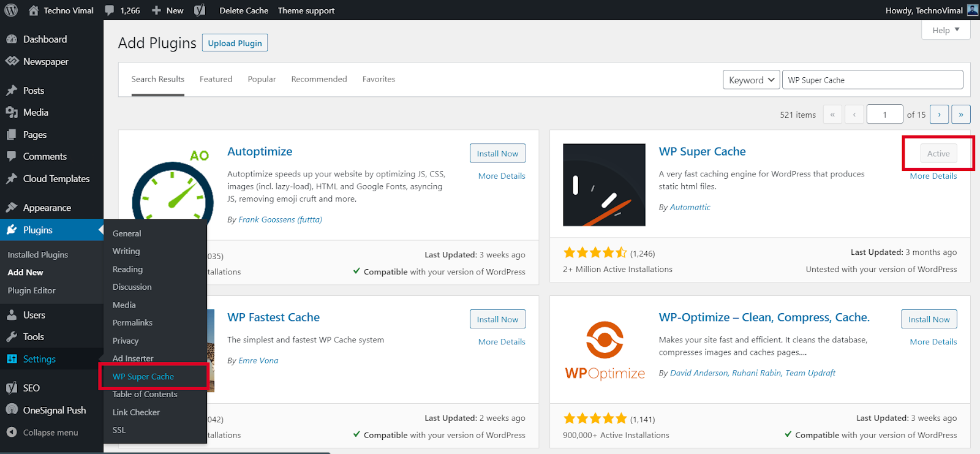Expand the Help dropdown tab

coord(946,30)
